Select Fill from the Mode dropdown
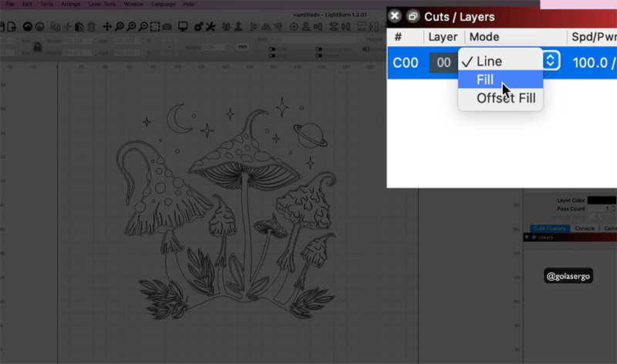 (486, 79)
